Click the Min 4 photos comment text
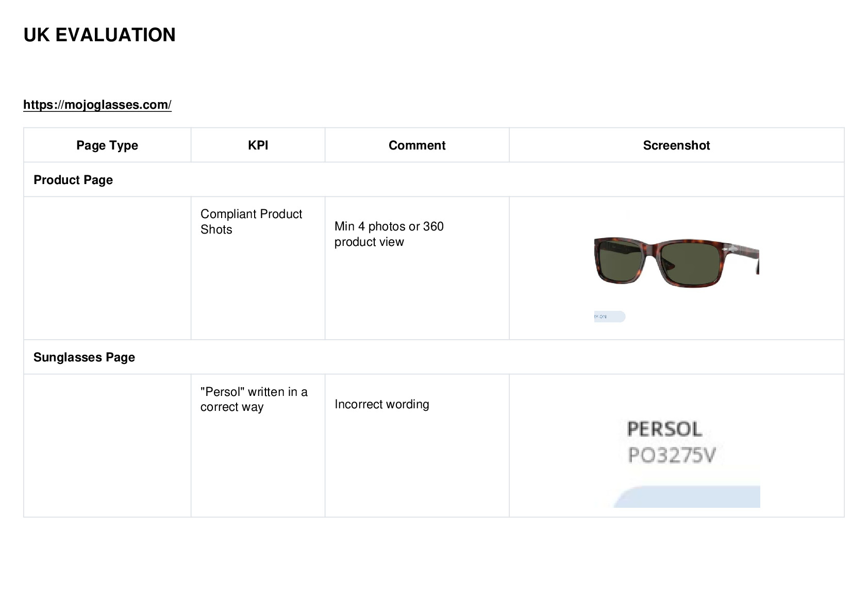The height and width of the screenshot is (614, 868). pyautogui.click(x=389, y=234)
